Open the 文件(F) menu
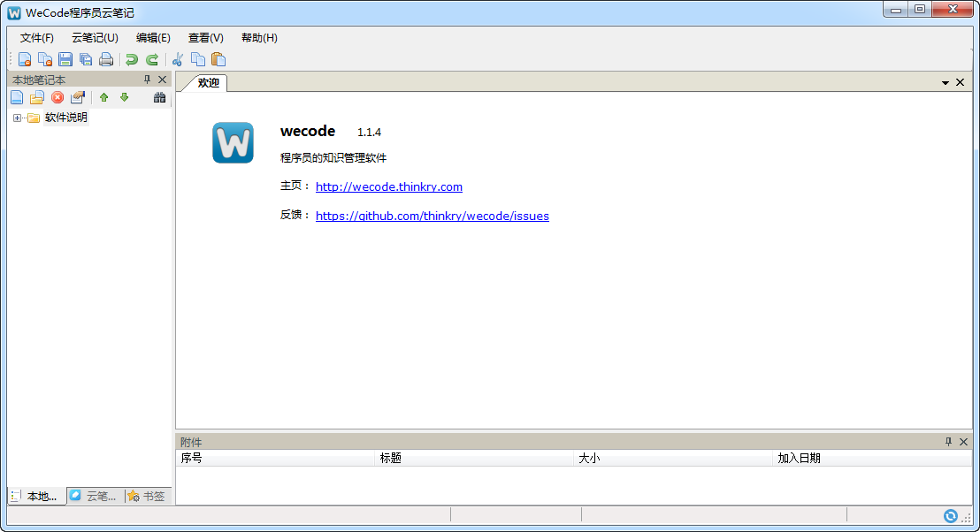The height and width of the screenshot is (532, 980). [x=37, y=37]
